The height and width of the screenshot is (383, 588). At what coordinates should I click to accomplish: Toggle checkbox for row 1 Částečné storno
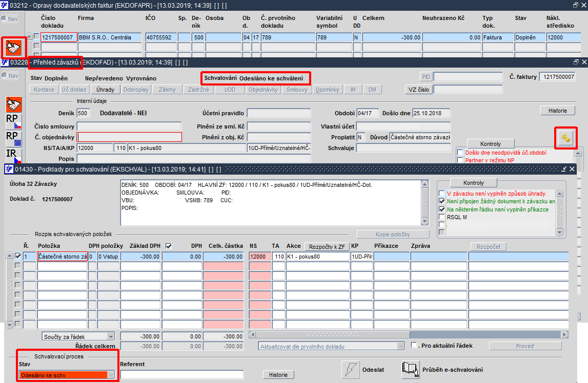(x=17, y=256)
